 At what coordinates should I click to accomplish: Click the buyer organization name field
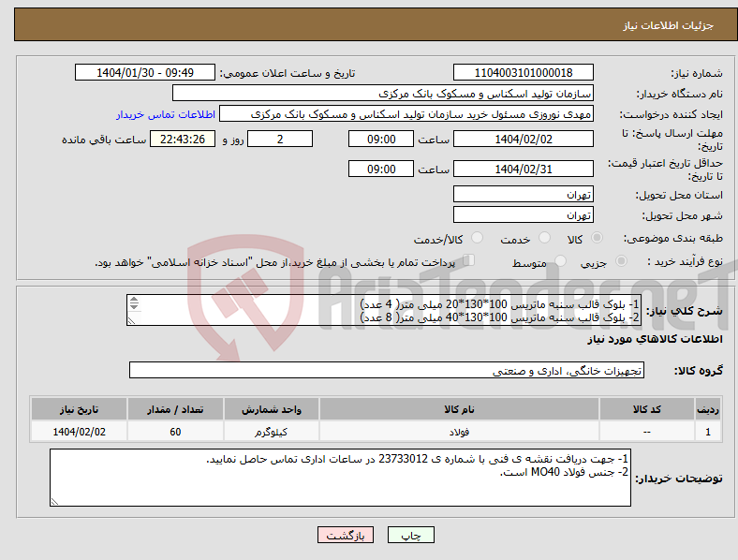coord(383,93)
